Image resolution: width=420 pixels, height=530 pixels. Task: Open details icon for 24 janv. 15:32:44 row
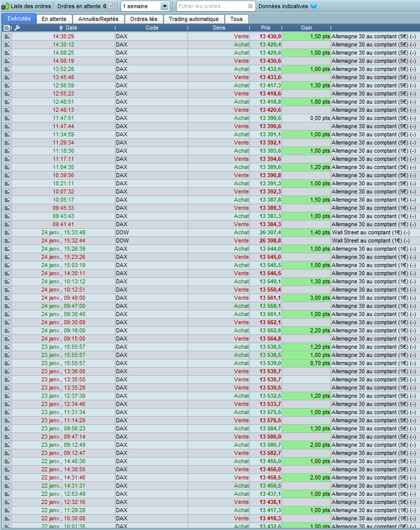[x=7, y=240]
